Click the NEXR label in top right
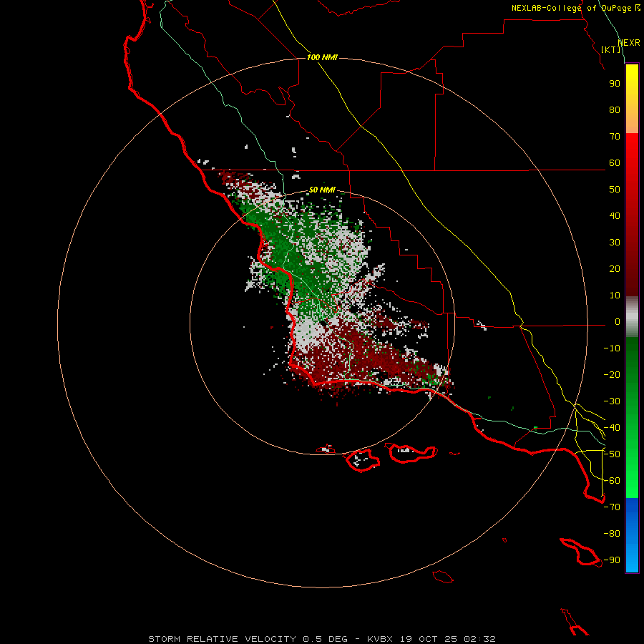Image resolution: width=644 pixels, height=644 pixels. [629, 43]
